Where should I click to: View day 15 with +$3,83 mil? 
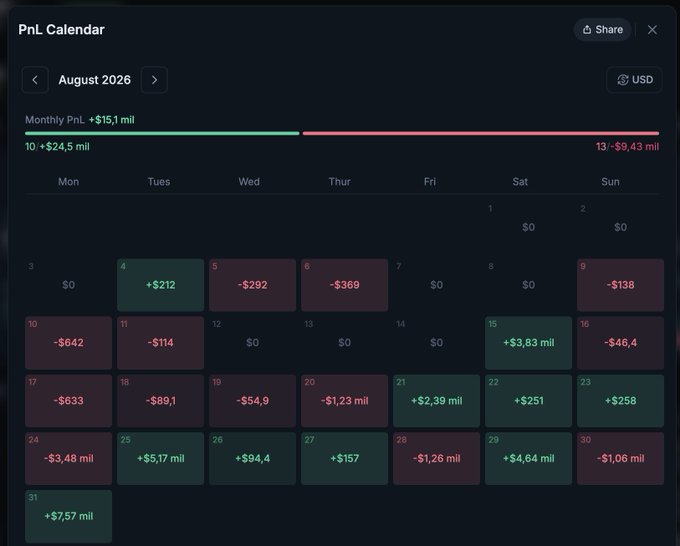pos(528,343)
